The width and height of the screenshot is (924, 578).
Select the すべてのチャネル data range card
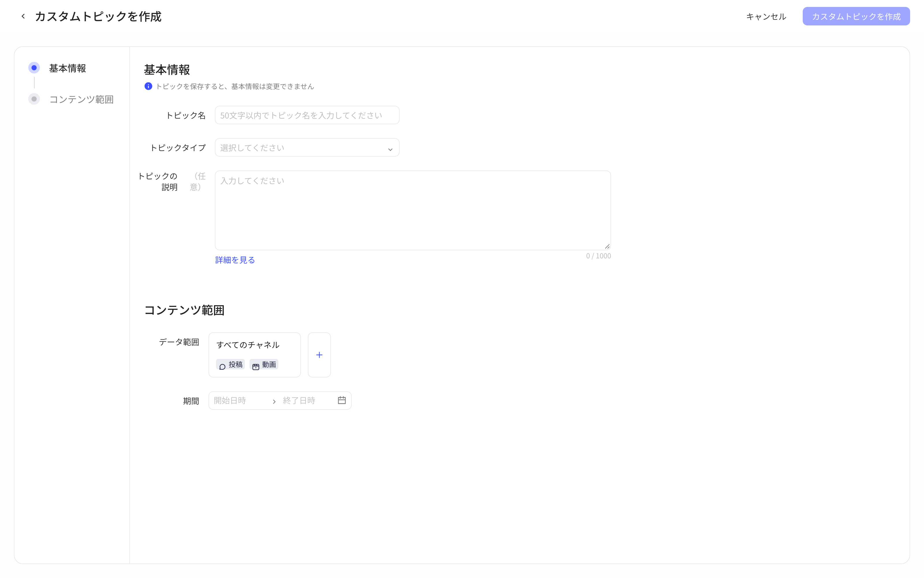tap(255, 355)
